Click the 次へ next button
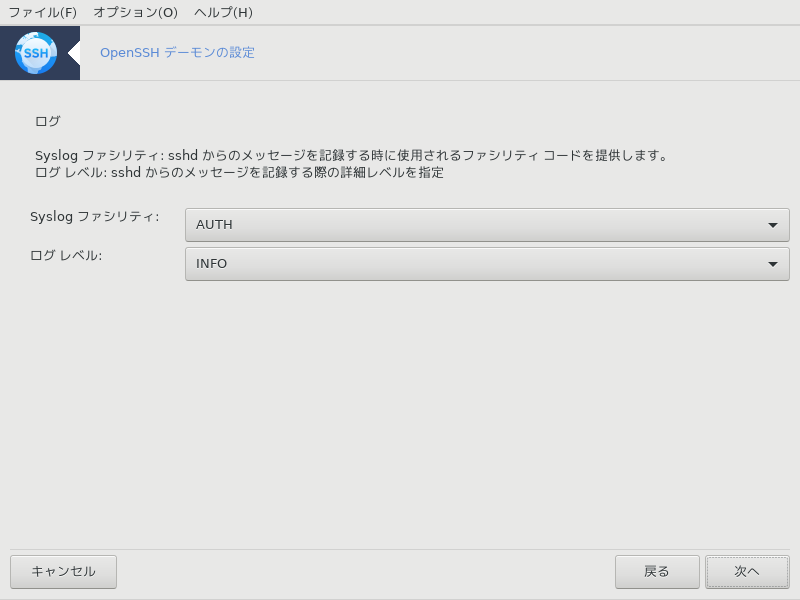This screenshot has width=800, height=600. [747, 571]
